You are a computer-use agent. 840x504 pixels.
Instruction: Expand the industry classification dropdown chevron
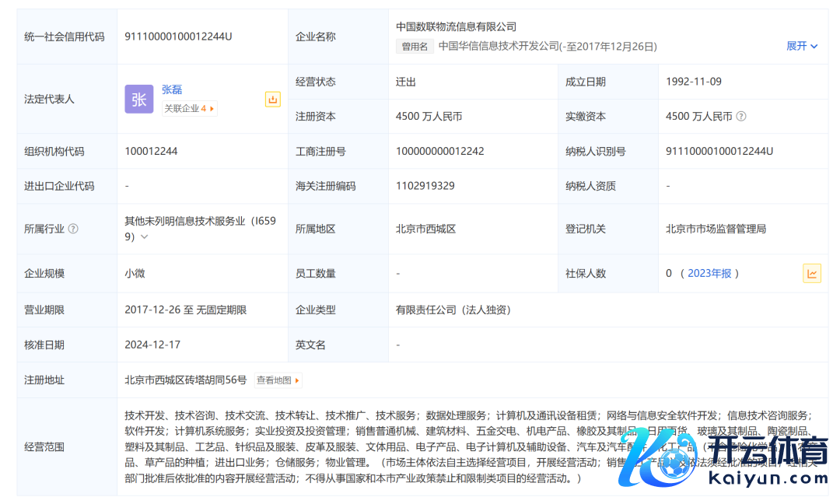coord(144,236)
